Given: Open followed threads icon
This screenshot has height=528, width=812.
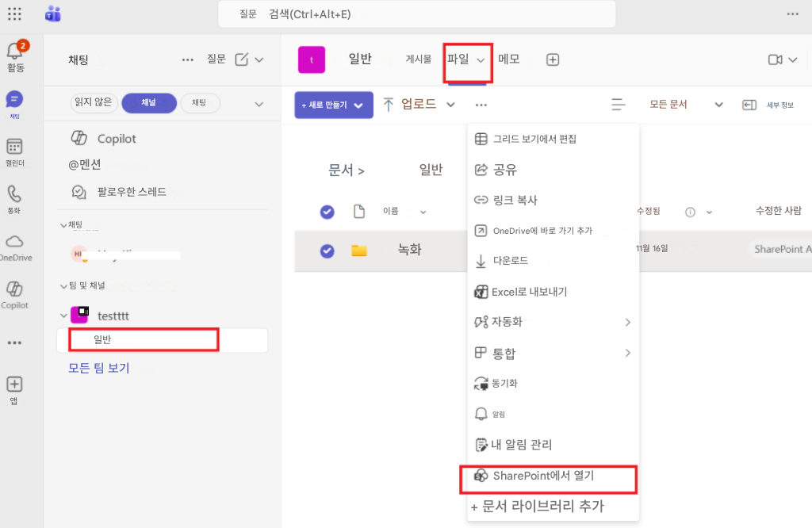Looking at the screenshot, I should pyautogui.click(x=79, y=192).
